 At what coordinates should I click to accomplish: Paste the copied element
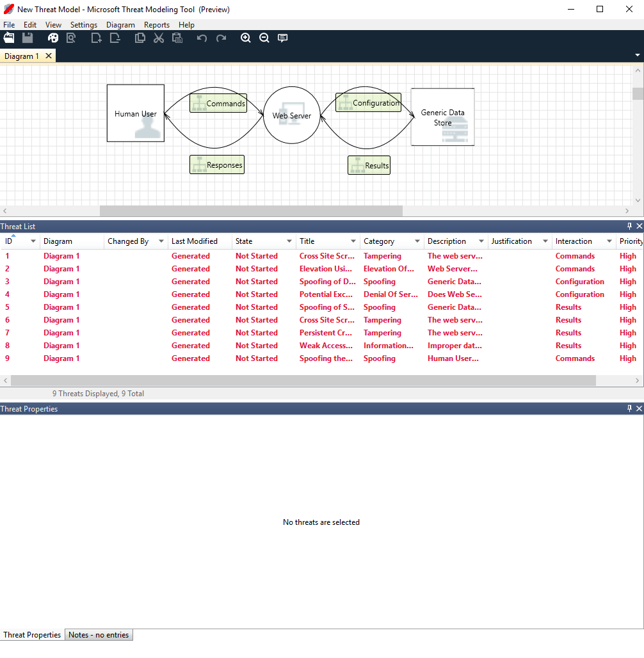[177, 38]
